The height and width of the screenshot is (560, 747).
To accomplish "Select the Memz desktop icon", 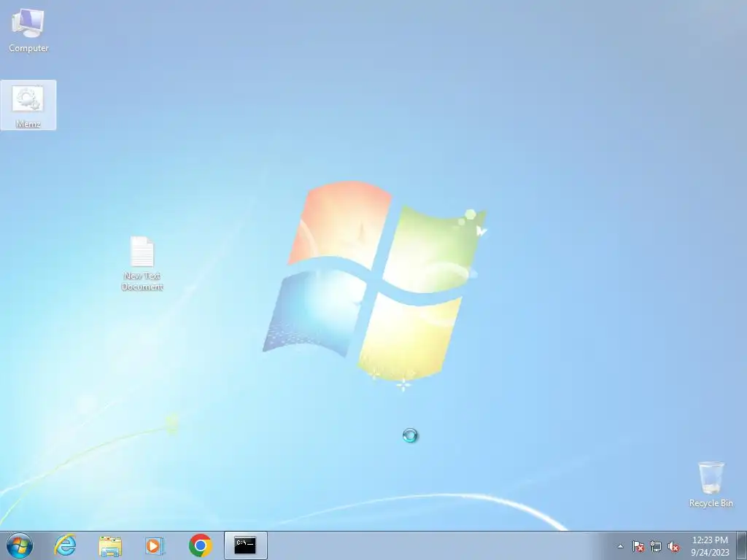I will click(x=28, y=105).
